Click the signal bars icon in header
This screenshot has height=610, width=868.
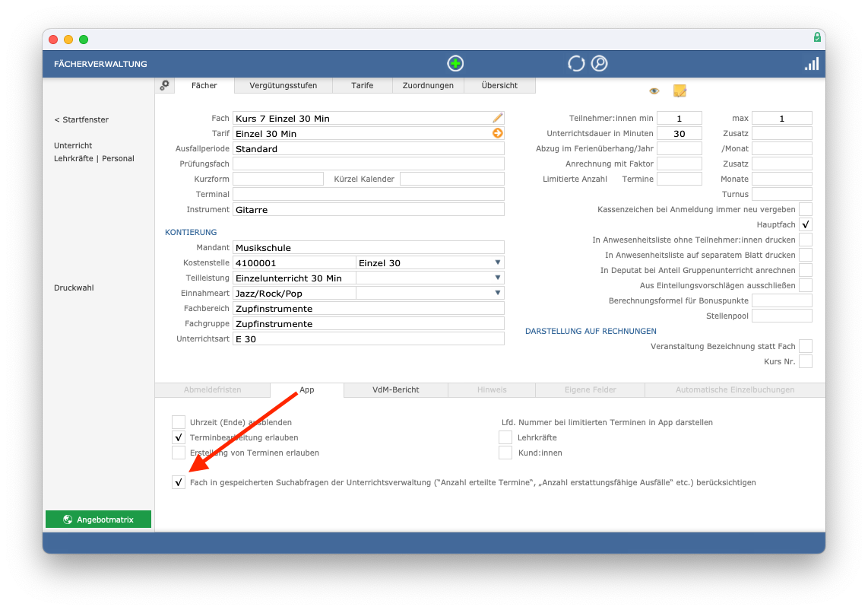coord(812,64)
